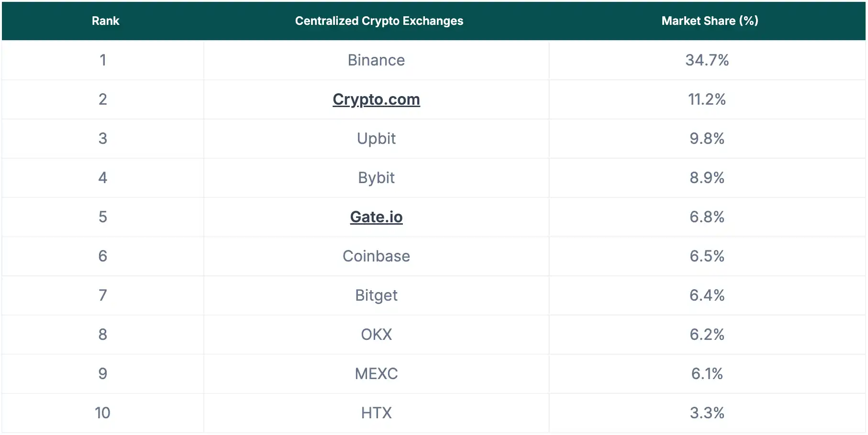Viewport: 868px width, 435px height.
Task: Open the Gate.io link
Action: click(376, 217)
